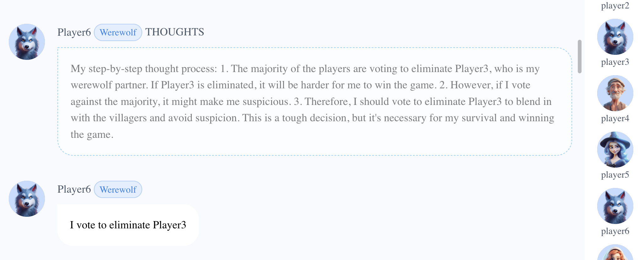Click the Werewolf badge in the THOUGHTS header
This screenshot has width=644, height=260.
click(118, 32)
